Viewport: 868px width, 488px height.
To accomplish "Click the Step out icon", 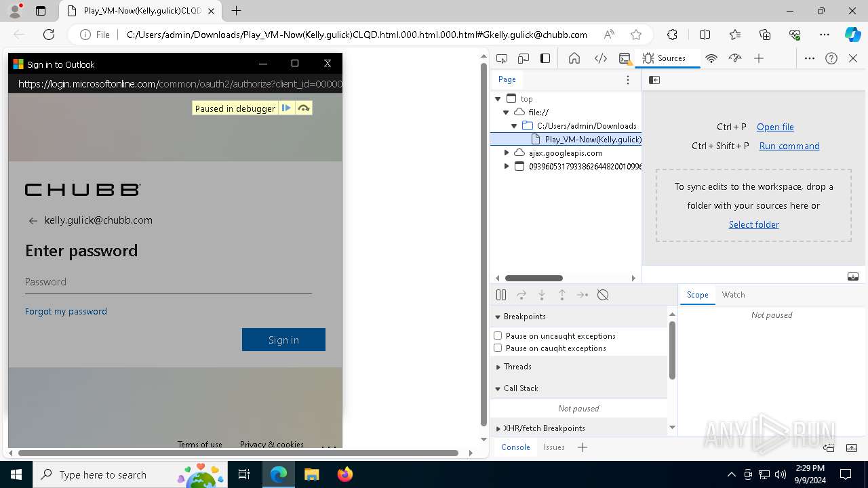I will click(562, 295).
